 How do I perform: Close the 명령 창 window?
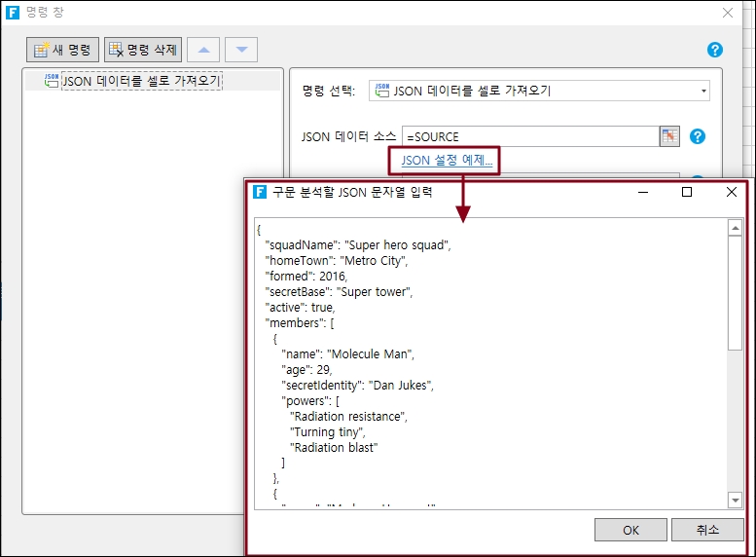727,13
